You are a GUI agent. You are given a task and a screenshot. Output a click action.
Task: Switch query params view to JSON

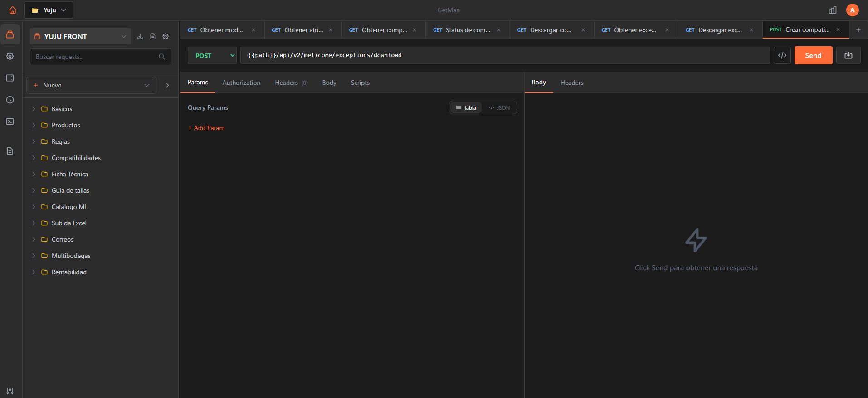coord(499,107)
